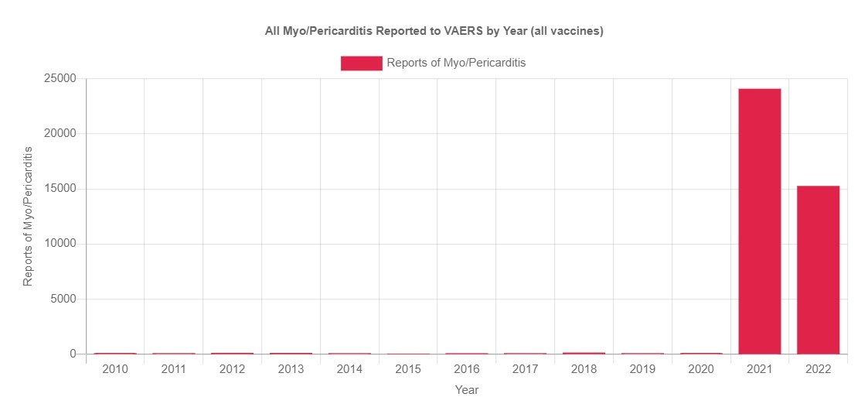Viewport: 868px width, 397px height.
Task: Click the 2017 label on the x-axis
Action: click(x=525, y=370)
